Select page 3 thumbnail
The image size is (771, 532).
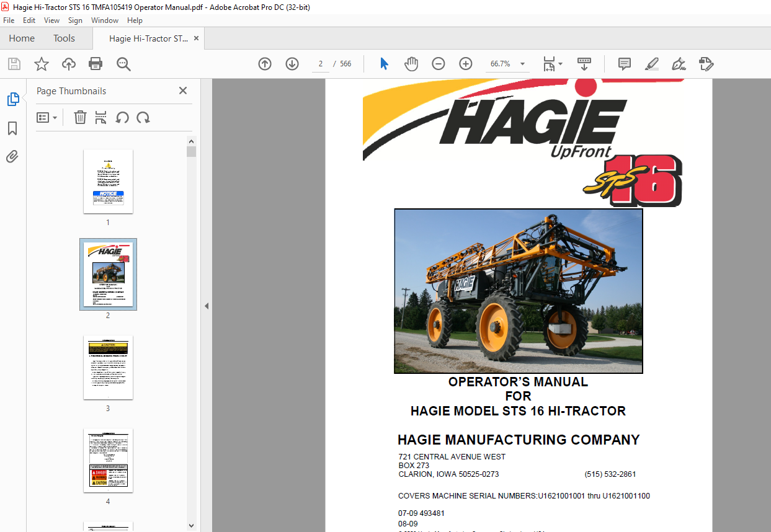pos(108,368)
